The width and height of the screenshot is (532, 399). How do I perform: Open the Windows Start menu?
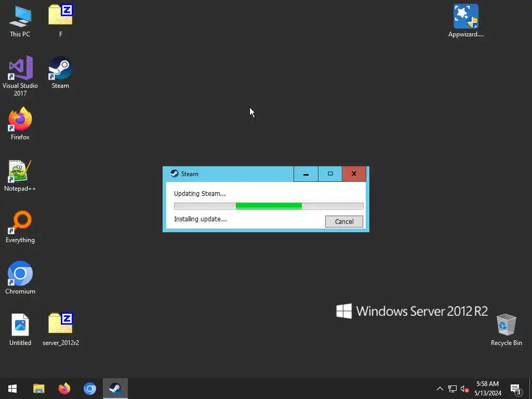(x=12, y=389)
